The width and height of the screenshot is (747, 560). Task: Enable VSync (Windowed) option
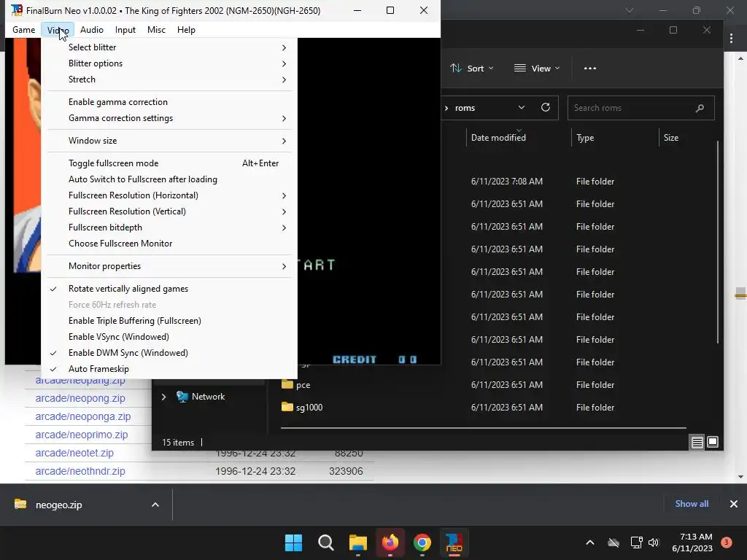tap(169, 337)
